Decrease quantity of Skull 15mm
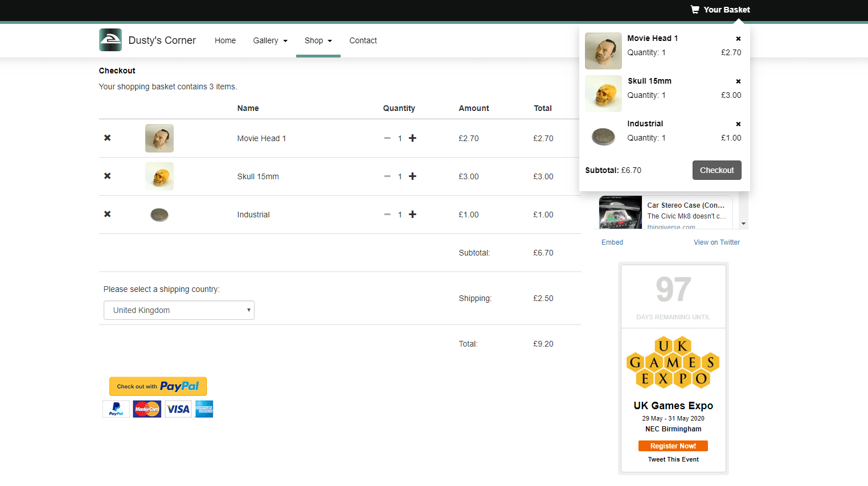 [x=387, y=176]
